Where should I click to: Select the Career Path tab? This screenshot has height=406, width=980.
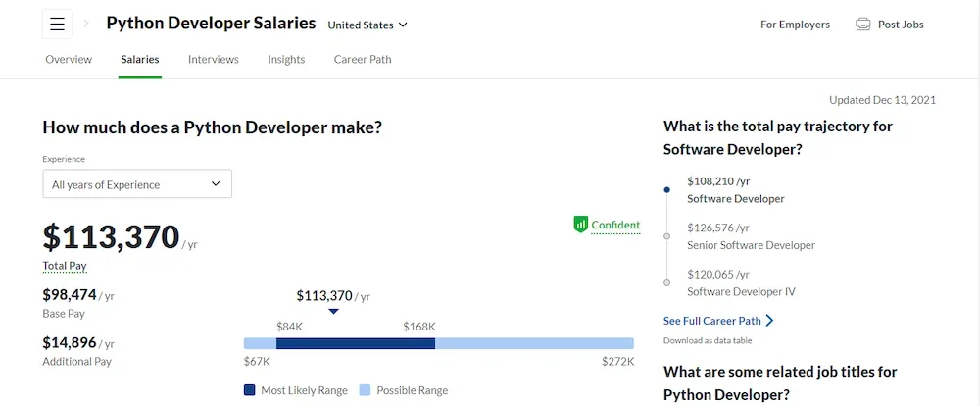(363, 59)
